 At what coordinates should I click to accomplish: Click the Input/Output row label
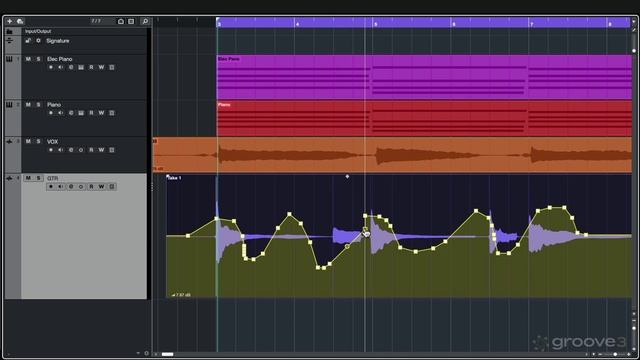click(x=38, y=31)
